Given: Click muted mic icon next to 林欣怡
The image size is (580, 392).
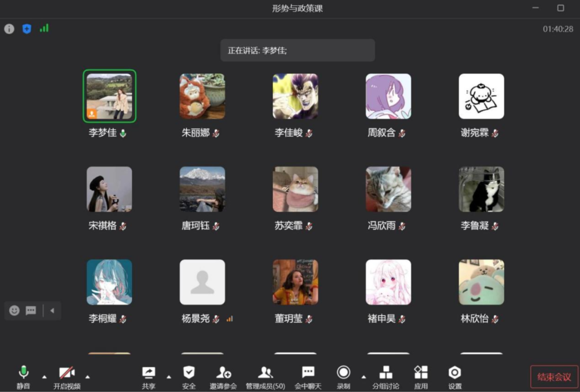Looking at the screenshot, I should [495, 319].
